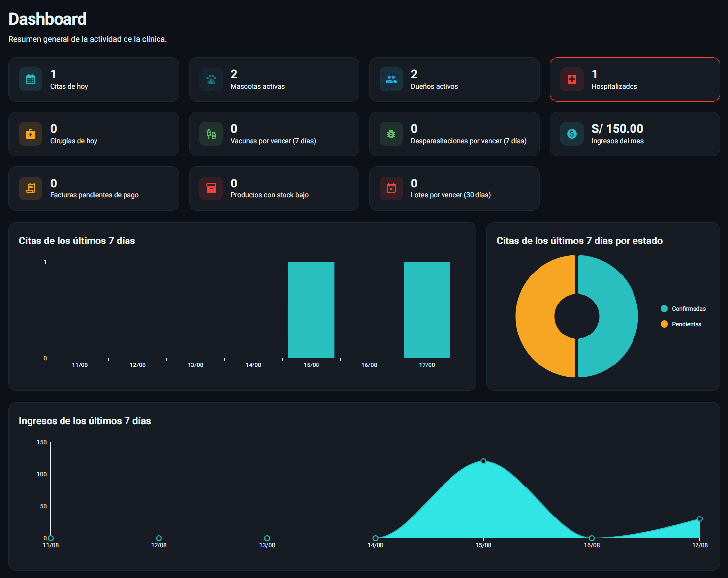Screen dimensions: 728x578
Task: Click the Pendientes legend label
Action: coord(687,324)
